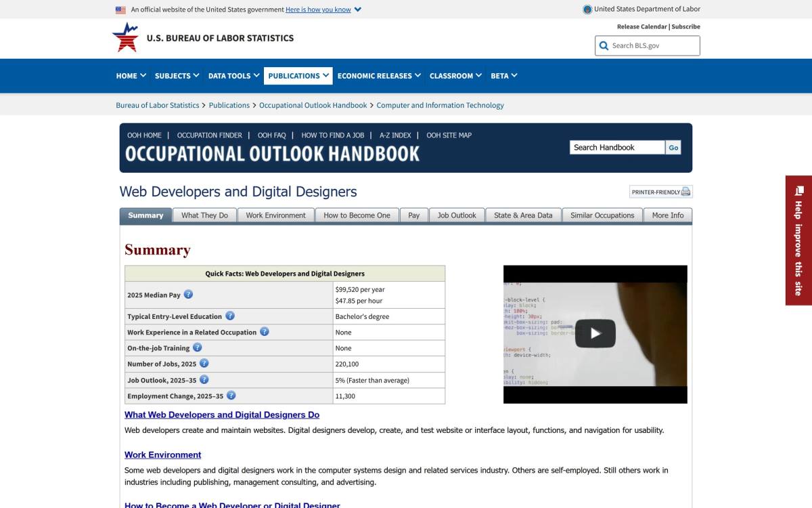The height and width of the screenshot is (508, 812).
Task: Click the search magnifier icon
Action: point(604,46)
